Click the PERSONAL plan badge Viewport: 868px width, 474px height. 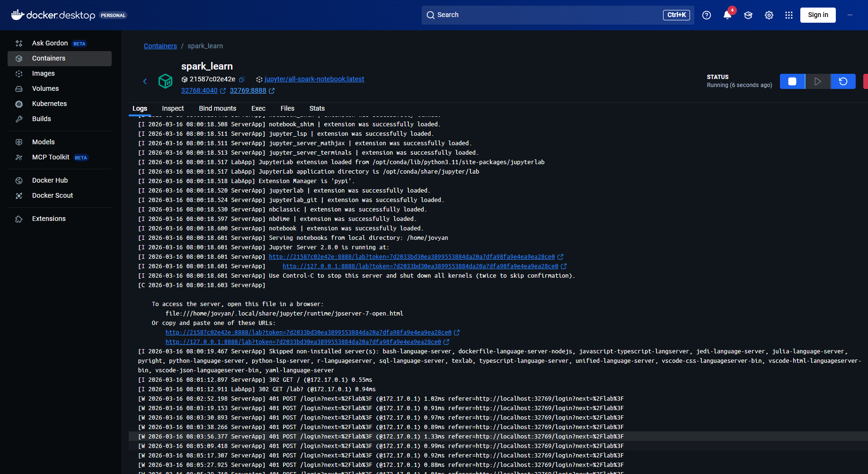click(x=114, y=16)
